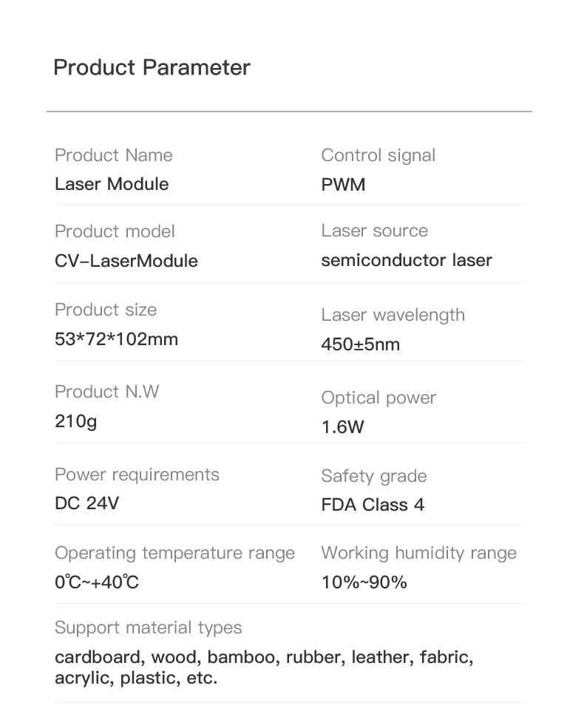The height and width of the screenshot is (728, 584).
Task: Click the Laser wavelength label
Action: pos(393,315)
